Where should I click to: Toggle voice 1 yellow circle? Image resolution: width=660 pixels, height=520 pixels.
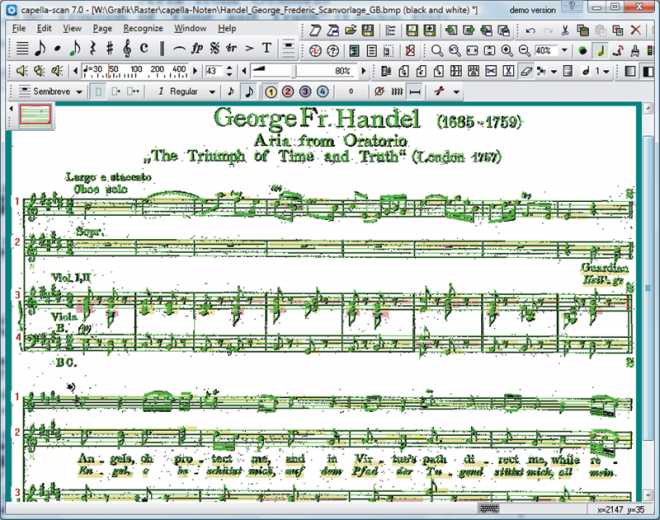pos(271,91)
